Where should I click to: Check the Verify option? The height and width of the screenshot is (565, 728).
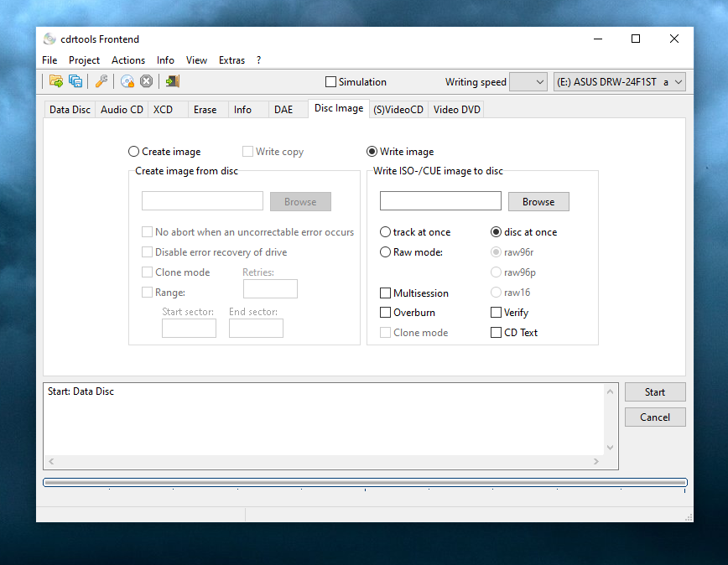coord(496,313)
